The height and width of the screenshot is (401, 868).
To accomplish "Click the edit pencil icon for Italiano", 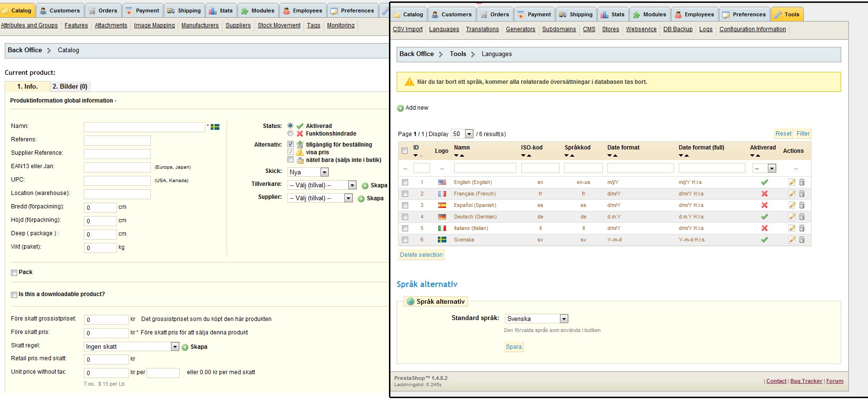I will pyautogui.click(x=792, y=228).
